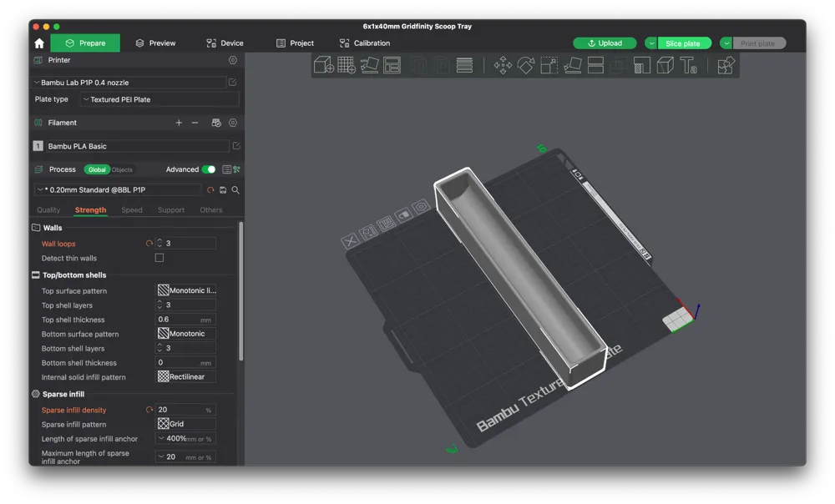The width and height of the screenshot is (835, 504).
Task: Open the printer preset dropdown
Action: (129, 83)
